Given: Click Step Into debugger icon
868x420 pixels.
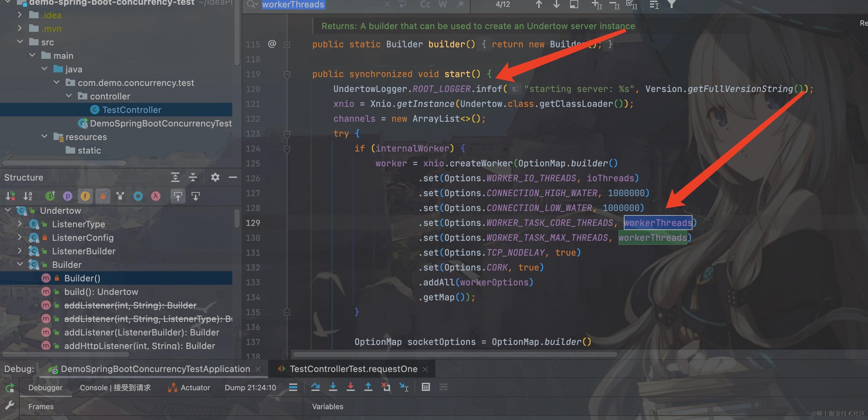Looking at the screenshot, I should (x=333, y=387).
